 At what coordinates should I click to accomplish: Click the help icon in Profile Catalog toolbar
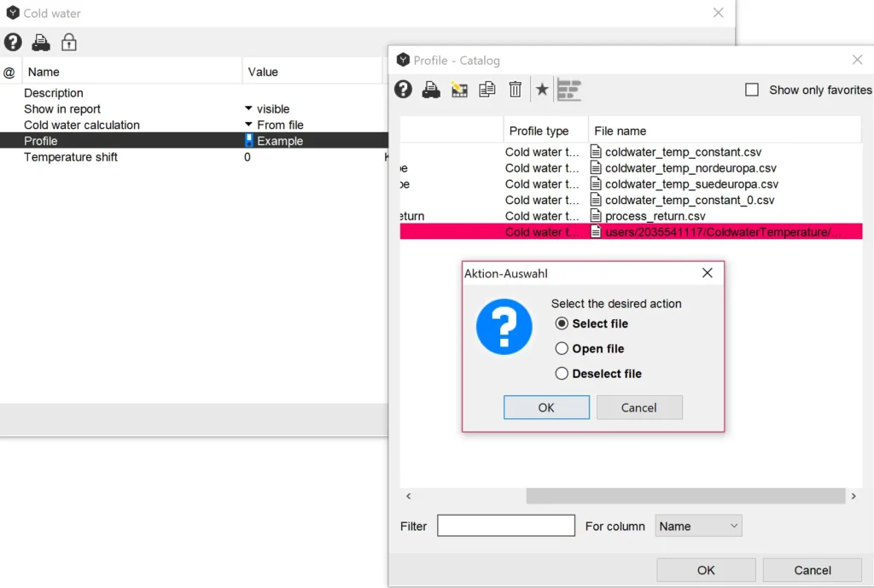point(404,90)
